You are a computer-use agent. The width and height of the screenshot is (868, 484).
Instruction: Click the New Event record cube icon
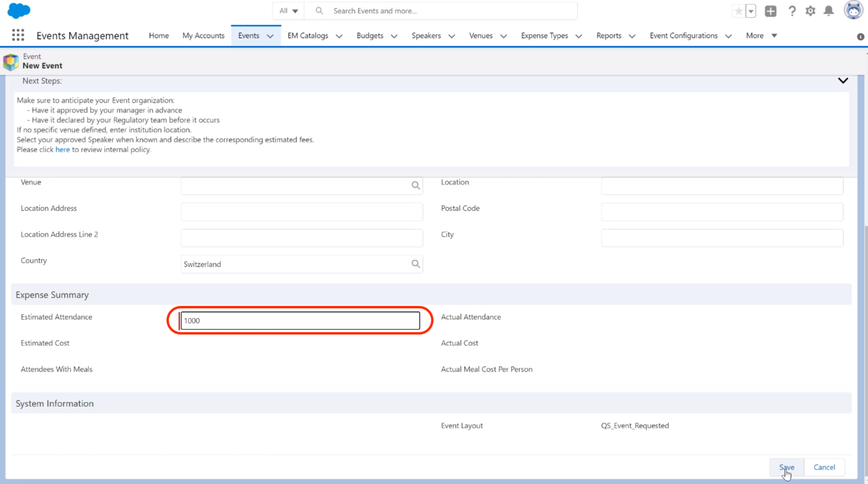pyautogui.click(x=11, y=62)
